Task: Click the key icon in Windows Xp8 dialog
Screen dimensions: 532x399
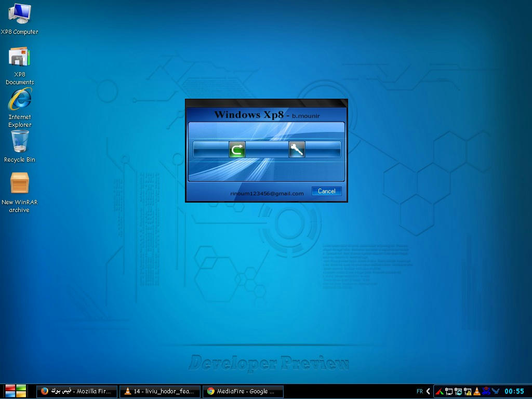Action: coord(297,149)
